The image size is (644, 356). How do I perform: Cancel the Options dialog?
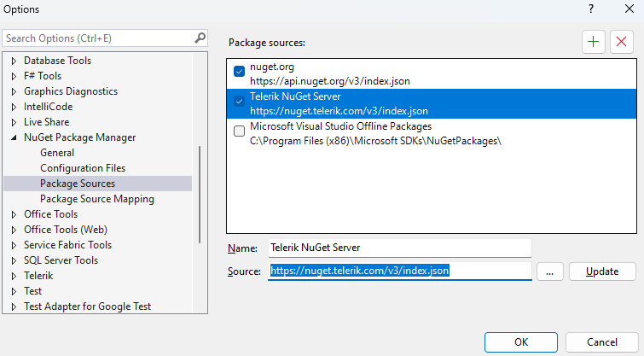pyautogui.click(x=602, y=341)
